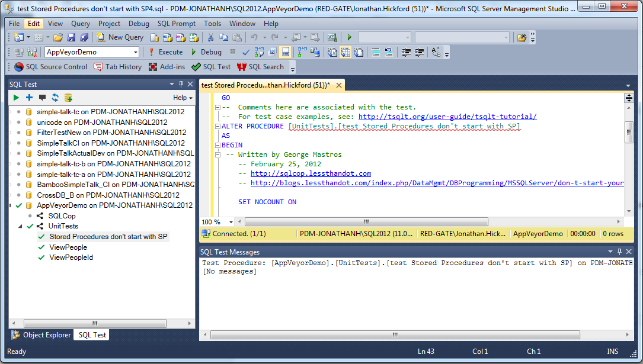Increase the indent of selected lines
Image resolution: width=643 pixels, height=364 pixels.
pyautogui.click(x=419, y=52)
